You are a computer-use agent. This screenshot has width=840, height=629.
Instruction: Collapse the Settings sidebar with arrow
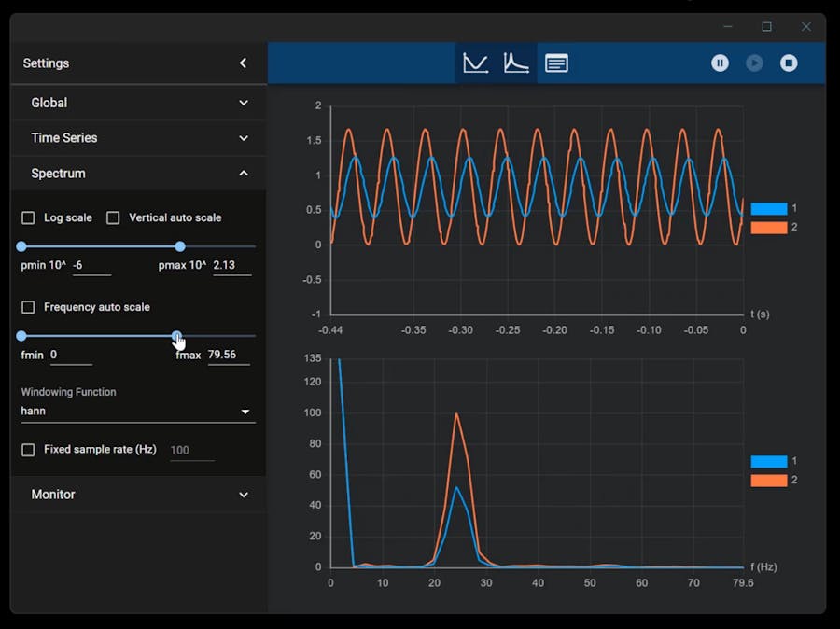click(x=243, y=63)
